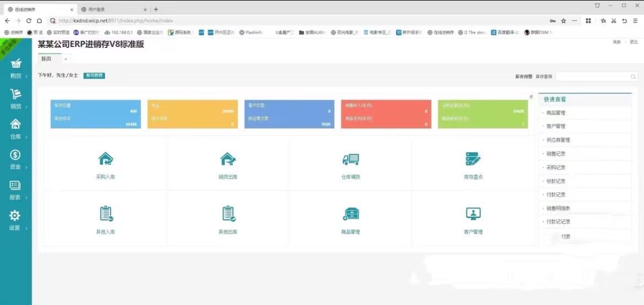Open the 设置 gear settings menu

(15, 220)
